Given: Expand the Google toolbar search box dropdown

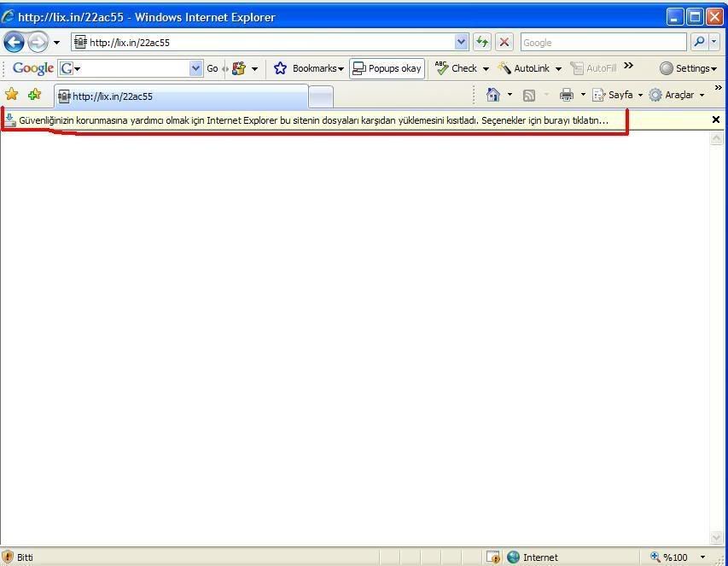Looking at the screenshot, I should pos(195,68).
